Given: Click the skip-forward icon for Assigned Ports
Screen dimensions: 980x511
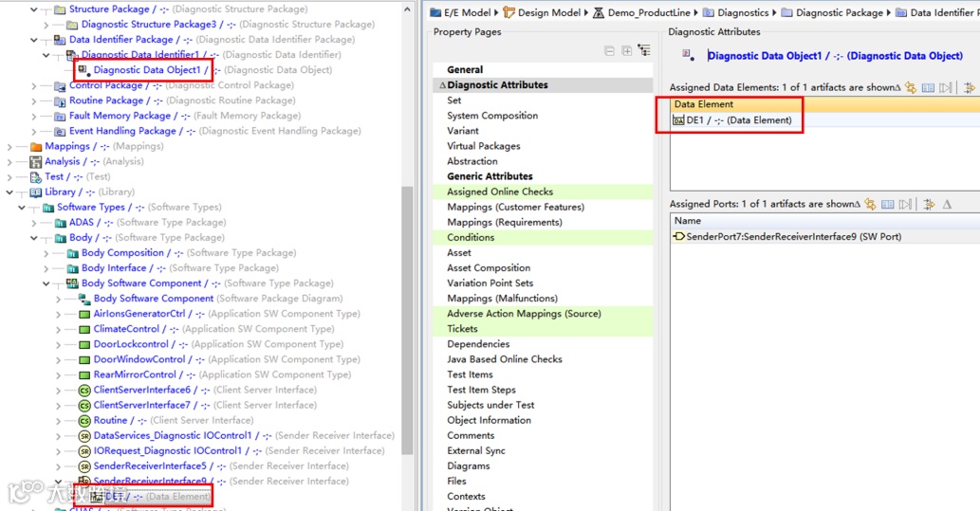Looking at the screenshot, I should point(905,204).
